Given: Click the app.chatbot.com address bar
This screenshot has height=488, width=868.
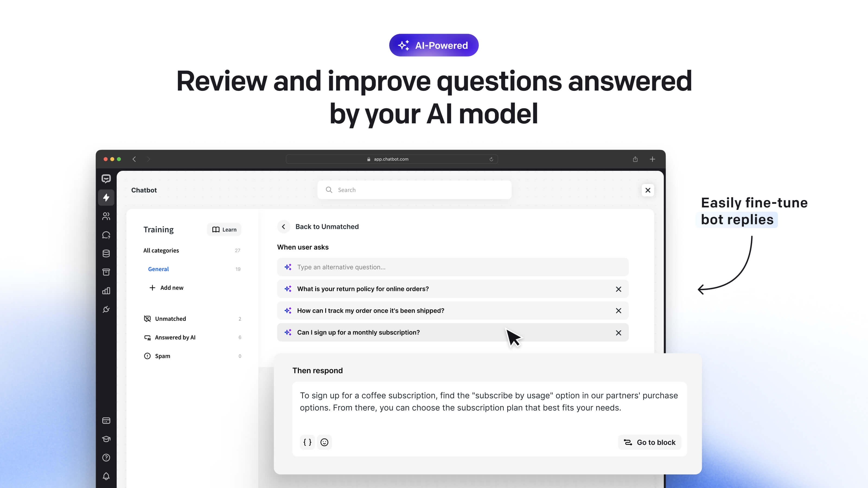Looking at the screenshot, I should pyautogui.click(x=392, y=159).
